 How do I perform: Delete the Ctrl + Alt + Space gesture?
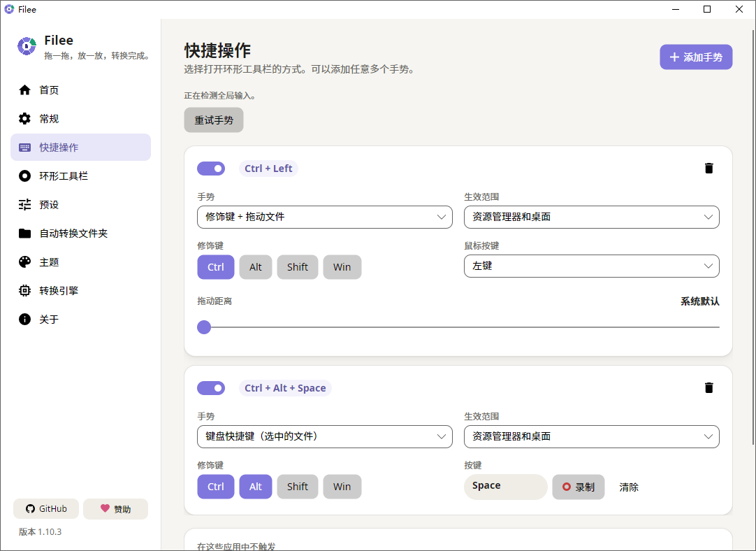[x=708, y=387]
